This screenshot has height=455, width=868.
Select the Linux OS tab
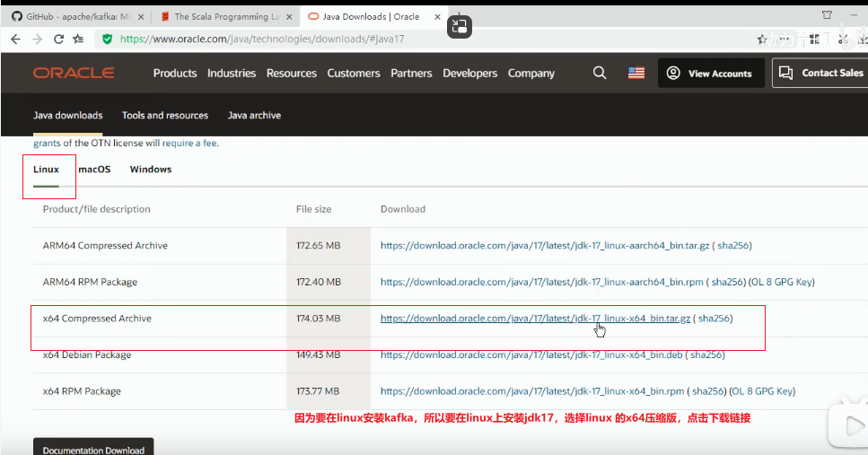[46, 170]
